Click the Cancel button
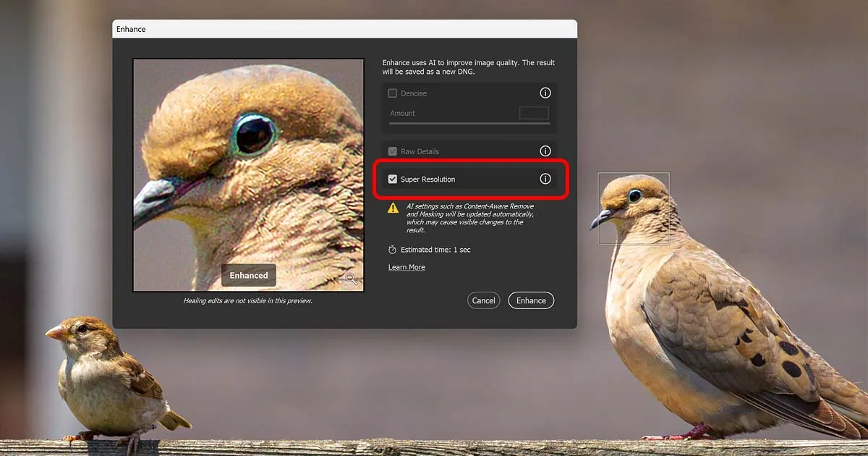Viewport: 868px width, 456px height. point(483,300)
